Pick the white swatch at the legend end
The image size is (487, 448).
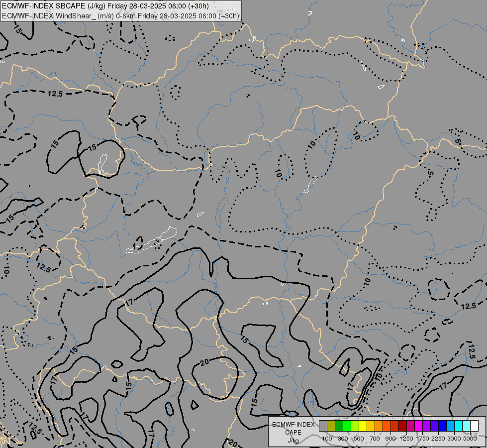[474, 426]
